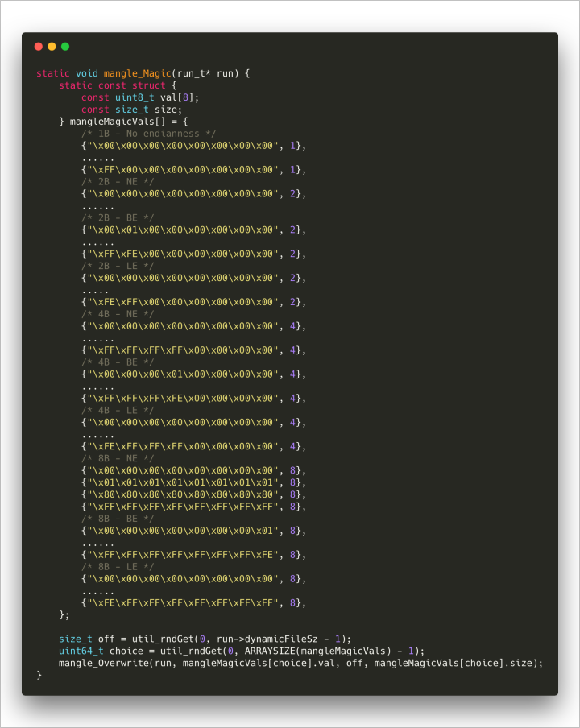The height and width of the screenshot is (728, 580).
Task: Click the '\xFF\xFF\xFF\xFF\x00...' entry with size 4
Action: 193,350
